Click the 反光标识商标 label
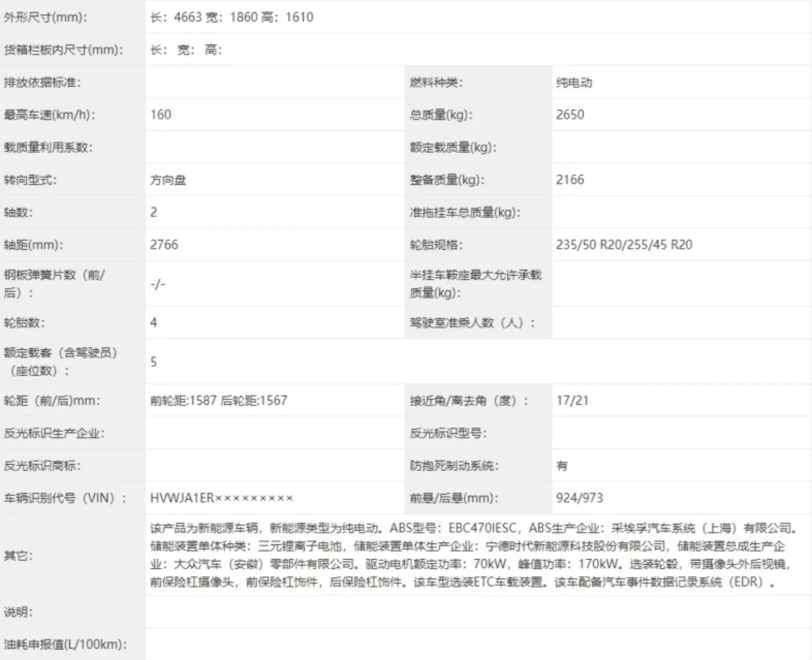The image size is (812, 660). tap(42, 465)
